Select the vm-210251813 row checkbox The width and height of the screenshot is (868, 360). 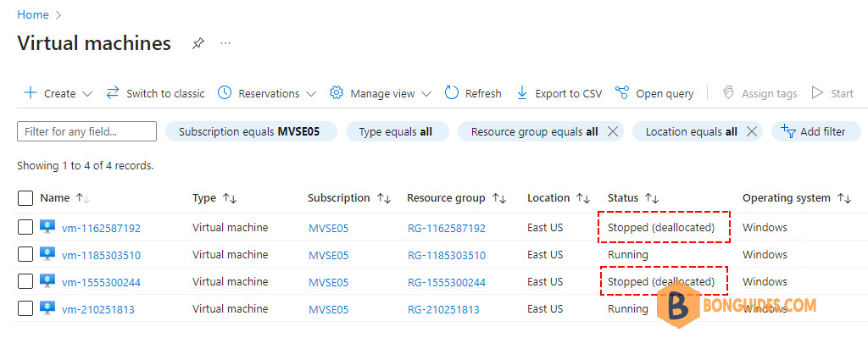pyautogui.click(x=25, y=308)
